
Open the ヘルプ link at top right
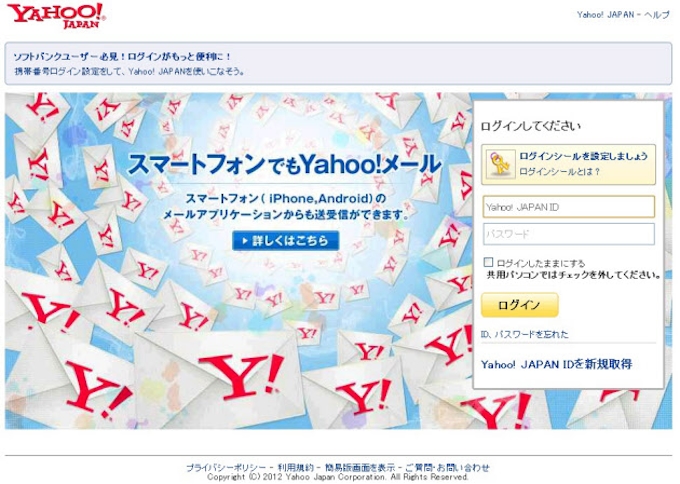point(657,15)
